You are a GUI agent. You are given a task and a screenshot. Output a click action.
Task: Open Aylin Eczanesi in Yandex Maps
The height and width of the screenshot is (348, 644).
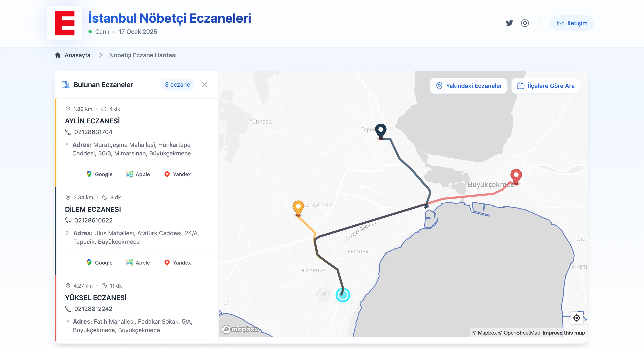177,174
